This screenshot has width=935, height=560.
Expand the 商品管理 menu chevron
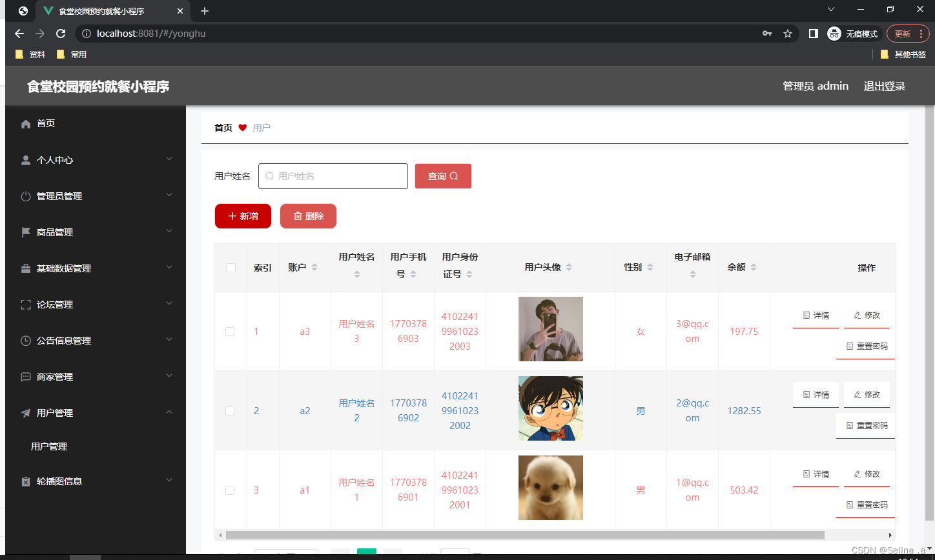tap(169, 231)
